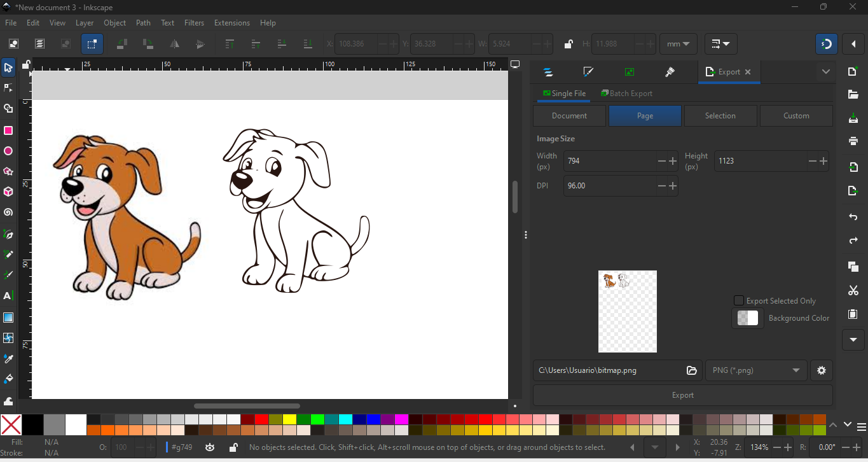This screenshot has height=462, width=868.
Task: Select the Ellipse tool
Action: click(x=8, y=151)
